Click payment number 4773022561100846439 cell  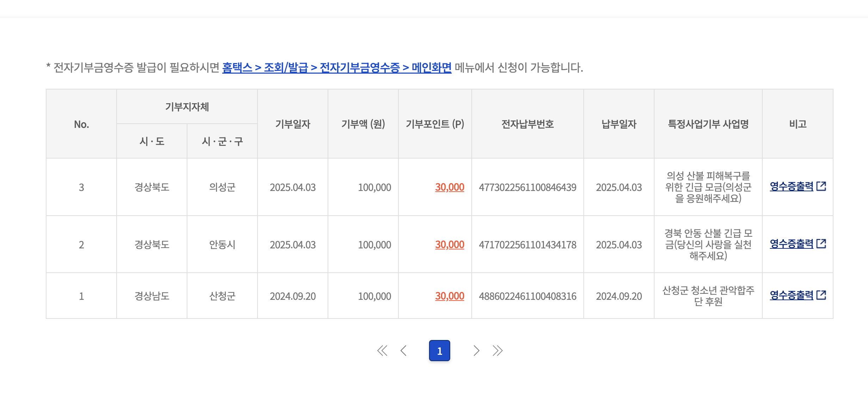527,187
